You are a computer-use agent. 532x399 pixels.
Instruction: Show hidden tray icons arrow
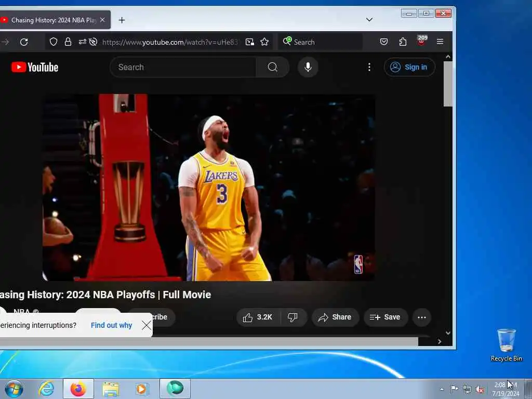click(442, 390)
